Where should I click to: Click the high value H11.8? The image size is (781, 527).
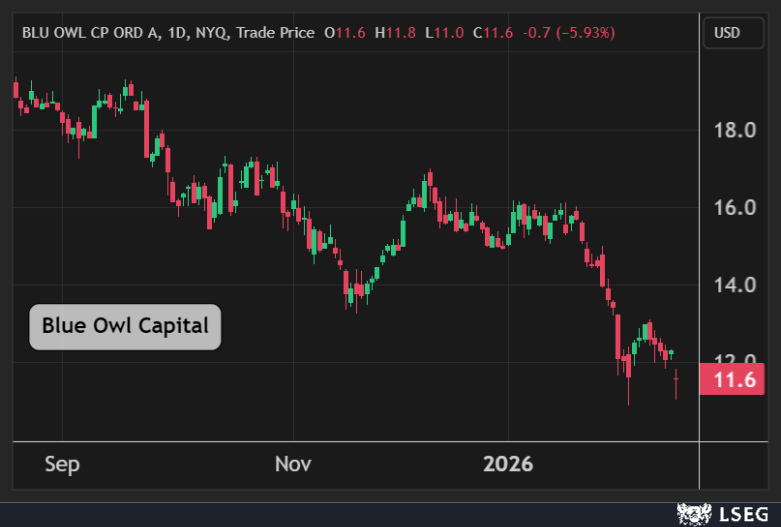coord(395,33)
